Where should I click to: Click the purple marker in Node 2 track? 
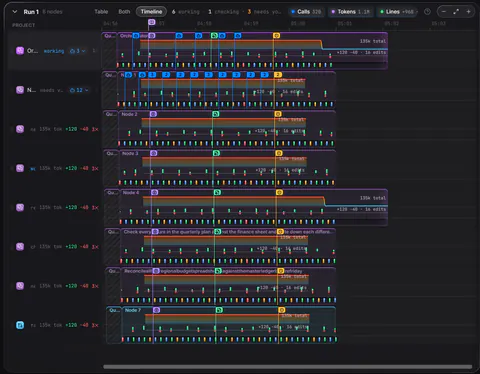tap(153, 114)
